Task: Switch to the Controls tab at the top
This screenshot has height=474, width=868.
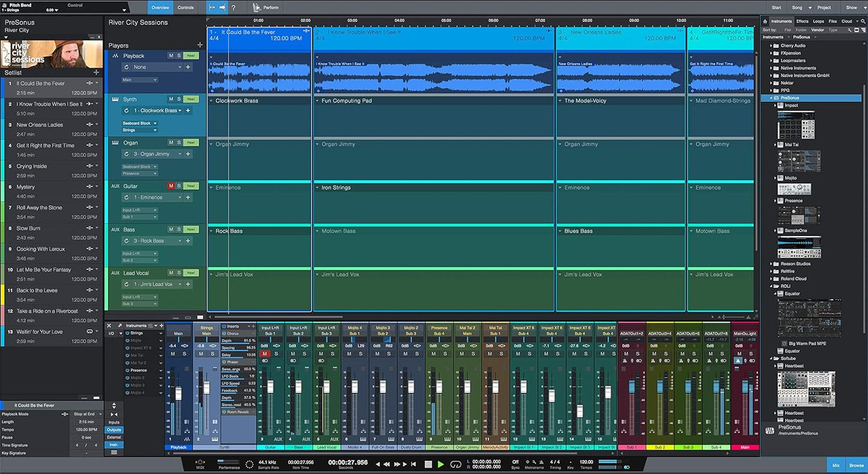Action: pyautogui.click(x=186, y=7)
